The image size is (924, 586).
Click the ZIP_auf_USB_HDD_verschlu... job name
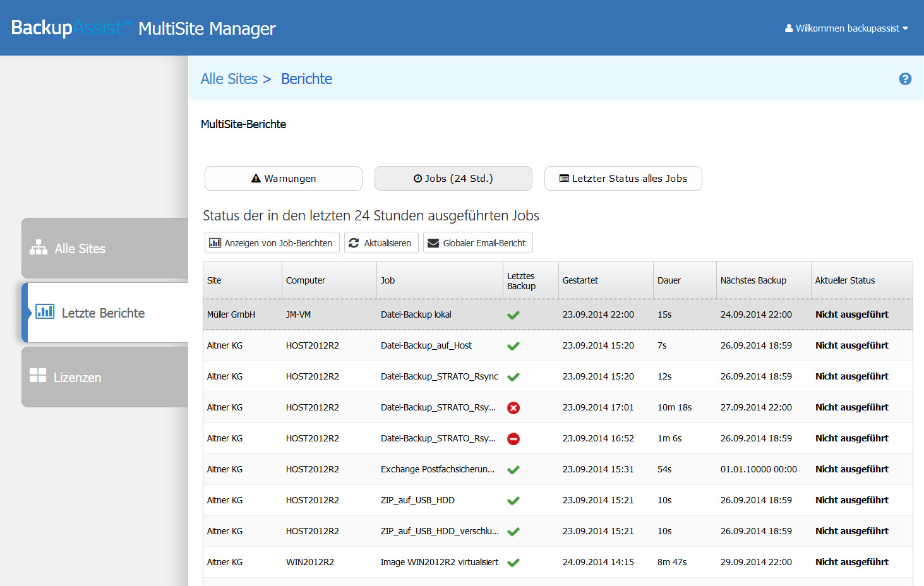coord(440,531)
